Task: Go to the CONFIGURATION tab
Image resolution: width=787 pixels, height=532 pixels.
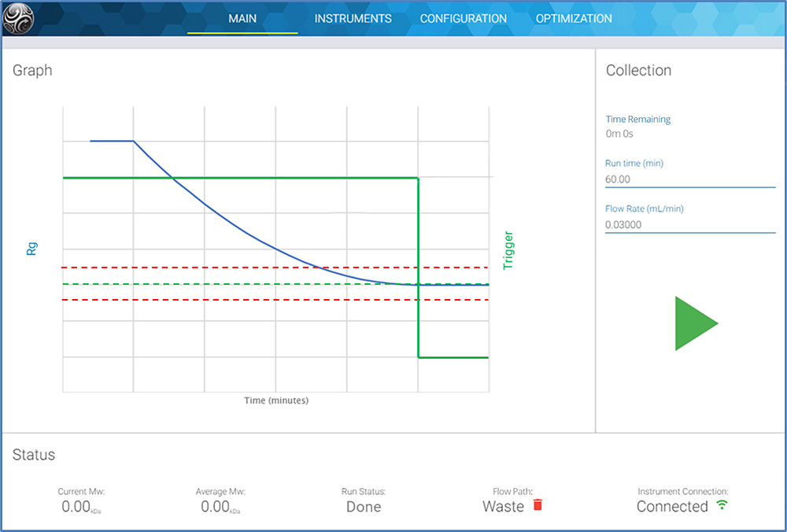Action: point(463,18)
